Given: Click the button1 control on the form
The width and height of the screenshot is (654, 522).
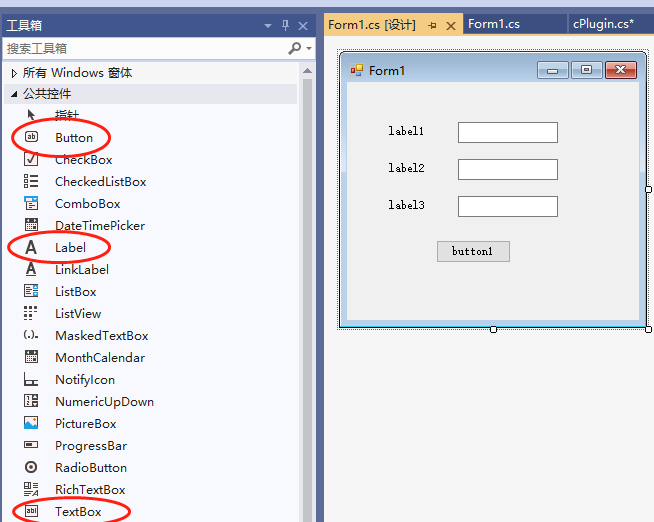Looking at the screenshot, I should (x=473, y=251).
